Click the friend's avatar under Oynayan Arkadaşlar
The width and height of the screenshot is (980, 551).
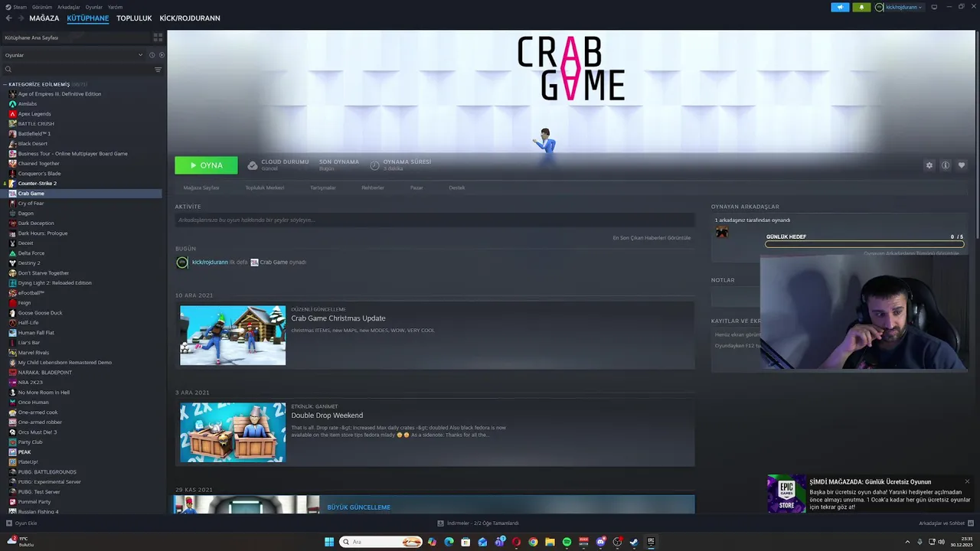pos(721,232)
